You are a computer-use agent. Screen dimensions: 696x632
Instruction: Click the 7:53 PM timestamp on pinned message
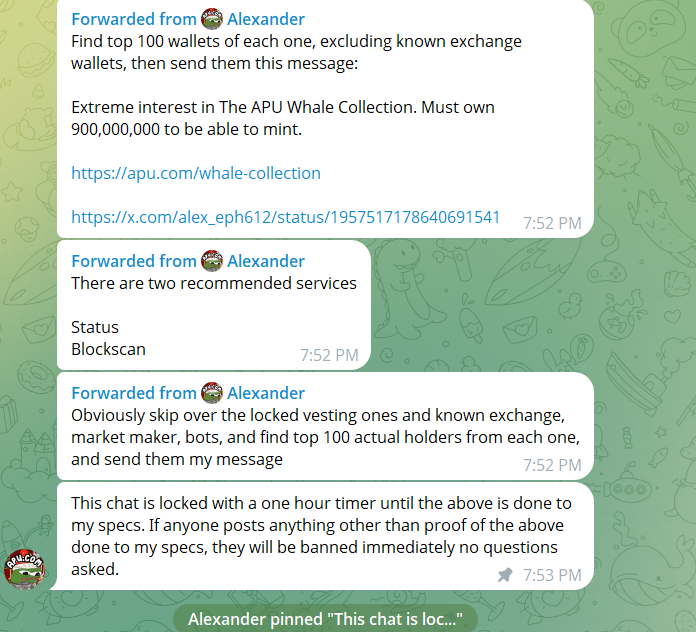click(x=552, y=575)
